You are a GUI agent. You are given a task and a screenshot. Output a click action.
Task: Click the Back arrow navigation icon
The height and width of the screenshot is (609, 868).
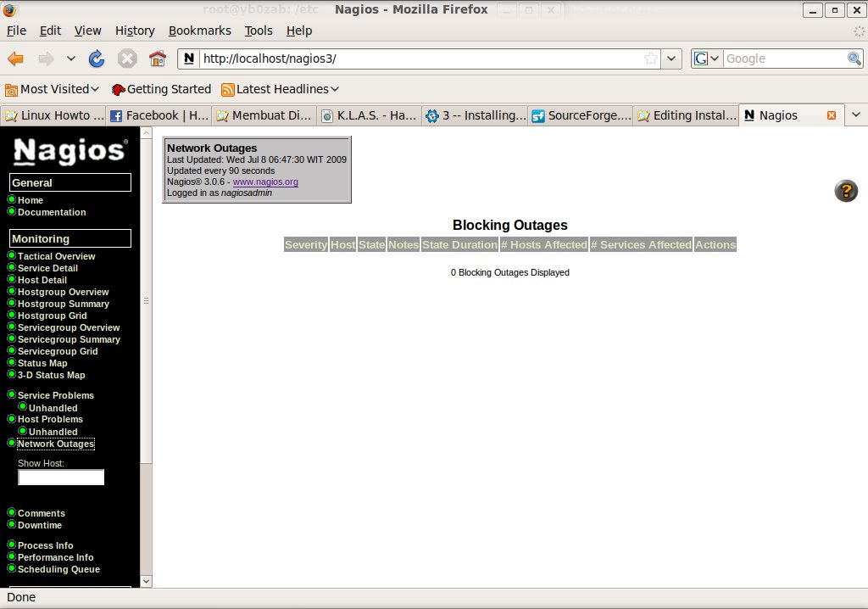pyautogui.click(x=15, y=59)
